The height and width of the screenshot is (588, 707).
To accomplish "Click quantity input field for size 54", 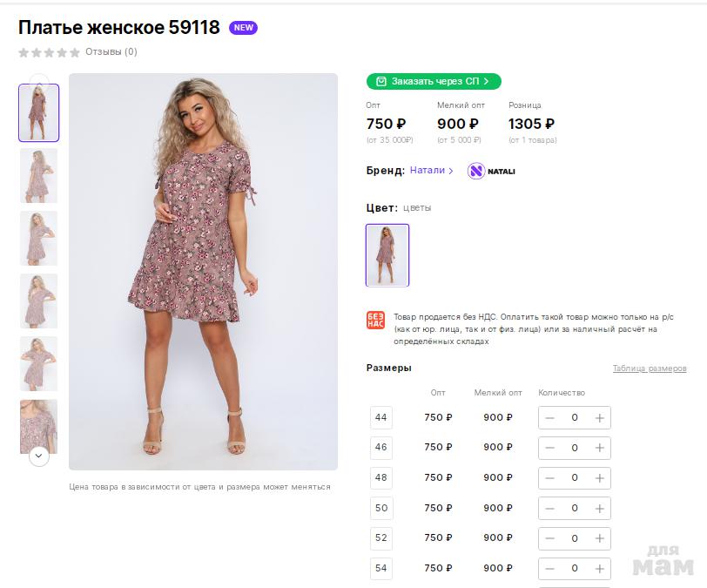I will pos(575,568).
